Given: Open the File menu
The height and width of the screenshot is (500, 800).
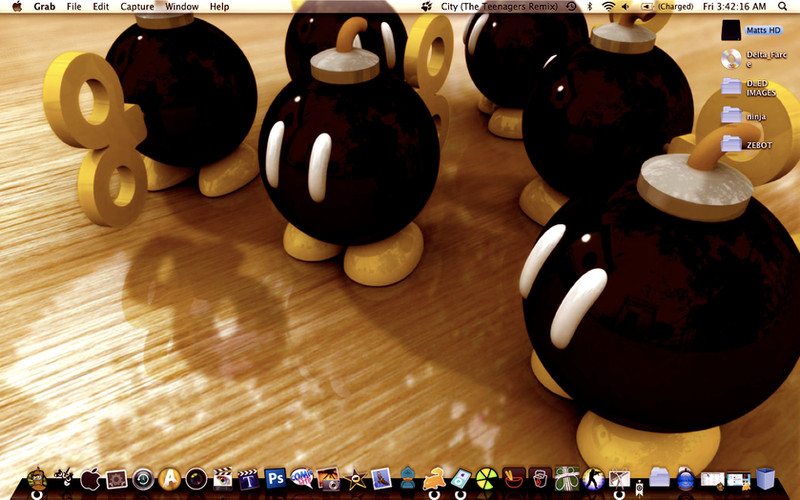Looking at the screenshot, I should [74, 7].
